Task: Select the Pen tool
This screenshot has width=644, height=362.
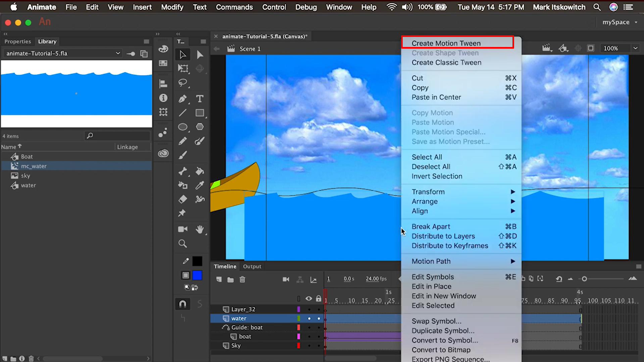Action: [x=184, y=98]
